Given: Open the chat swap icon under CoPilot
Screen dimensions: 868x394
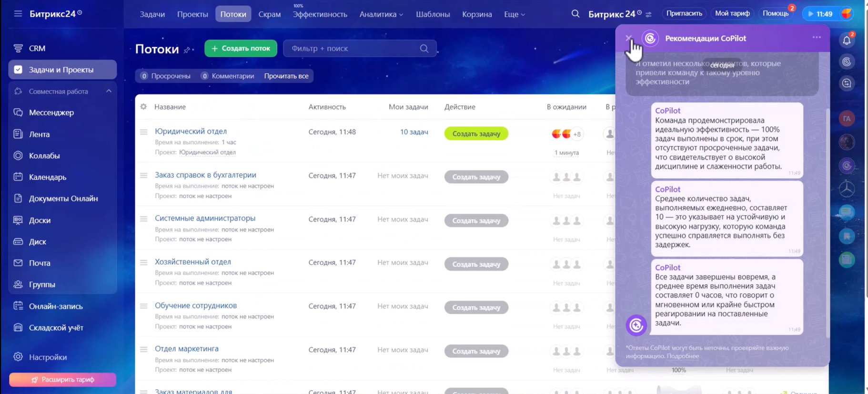Looking at the screenshot, I should click(847, 83).
